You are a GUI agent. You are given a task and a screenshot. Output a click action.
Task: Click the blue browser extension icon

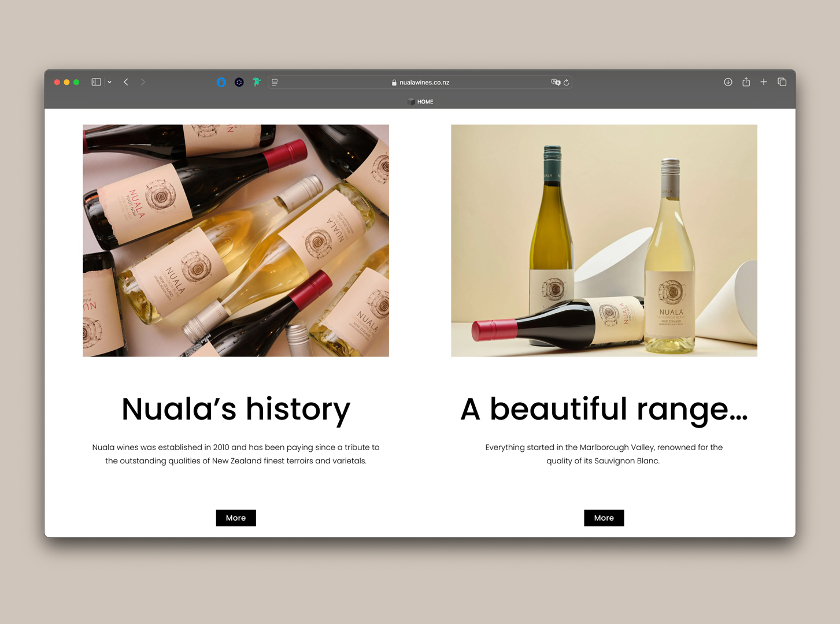(x=221, y=82)
